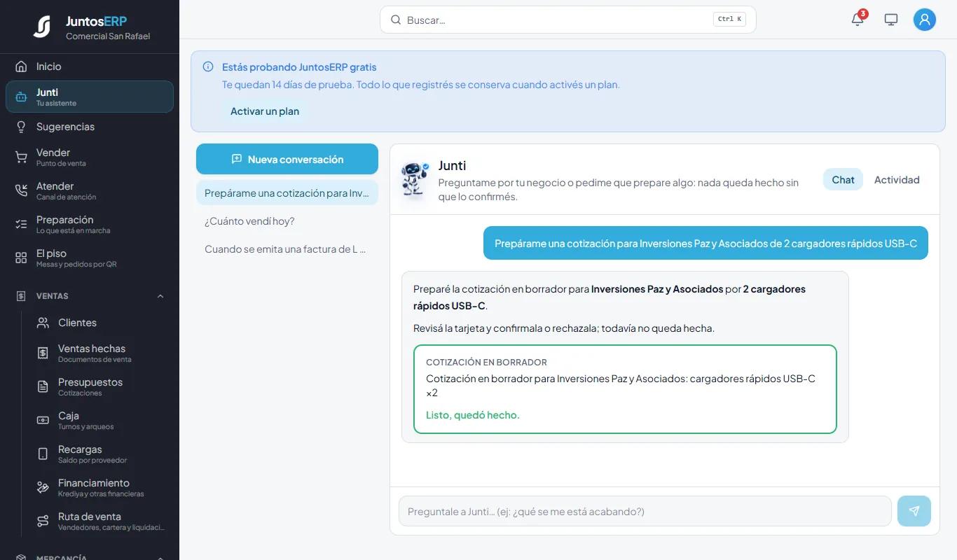This screenshot has height=560, width=957.
Task: Click the Ctrl K shortcut badge
Action: point(729,20)
